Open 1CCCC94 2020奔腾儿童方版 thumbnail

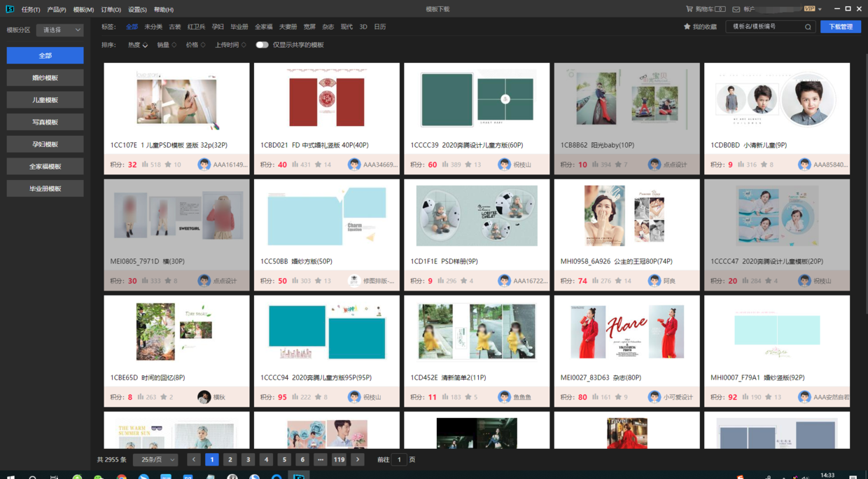327,332
